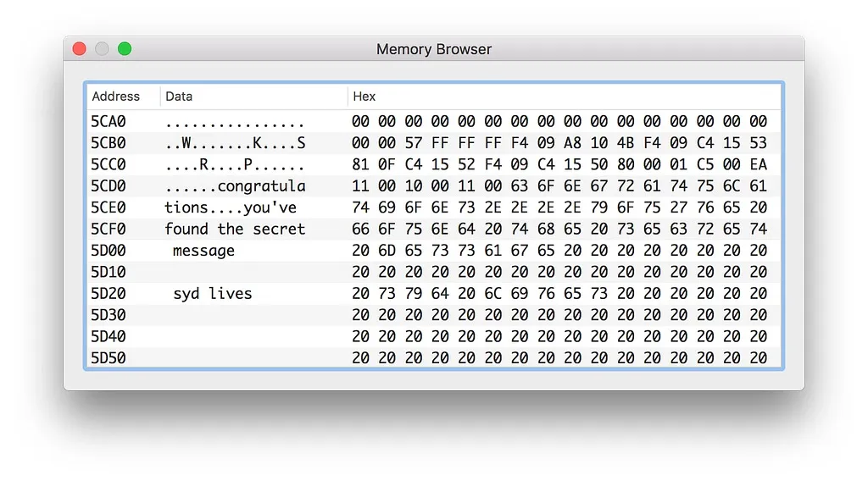Select address 5D10 cell

click(108, 272)
